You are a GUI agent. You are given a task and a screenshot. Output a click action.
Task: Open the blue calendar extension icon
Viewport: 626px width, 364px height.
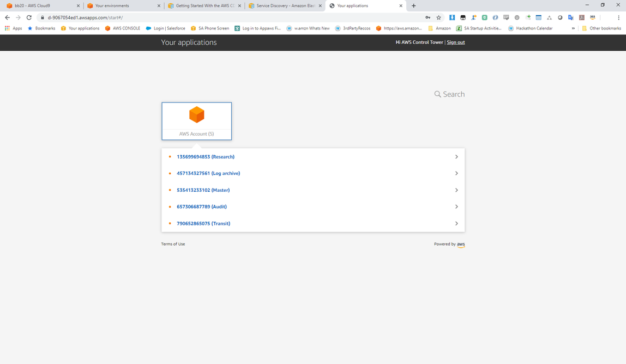tap(539, 17)
